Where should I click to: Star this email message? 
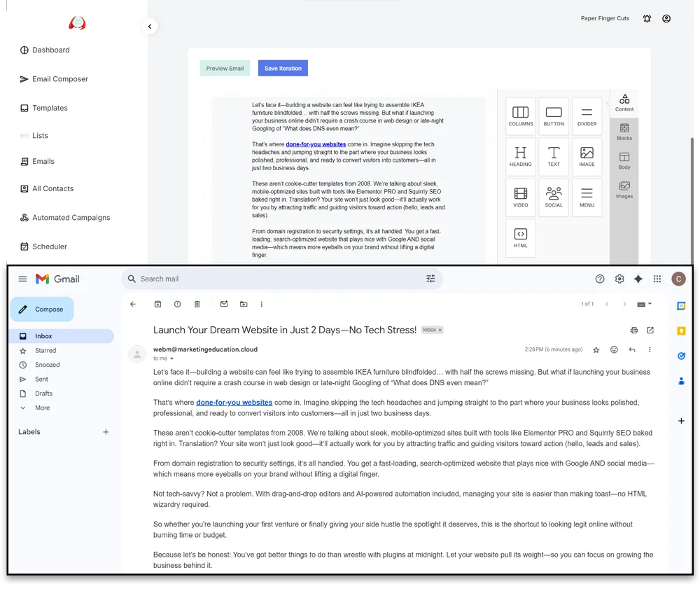pos(596,349)
